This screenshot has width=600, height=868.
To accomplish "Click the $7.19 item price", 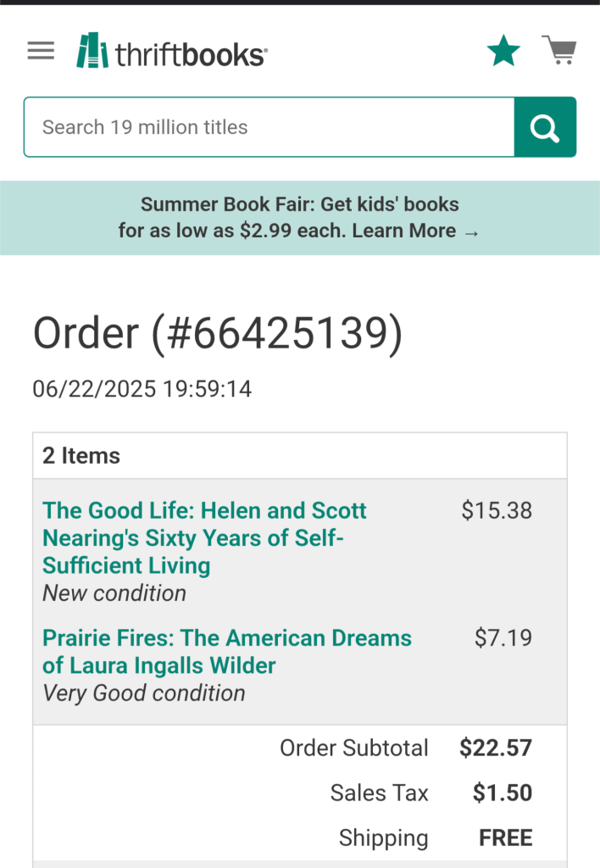I will [503, 637].
